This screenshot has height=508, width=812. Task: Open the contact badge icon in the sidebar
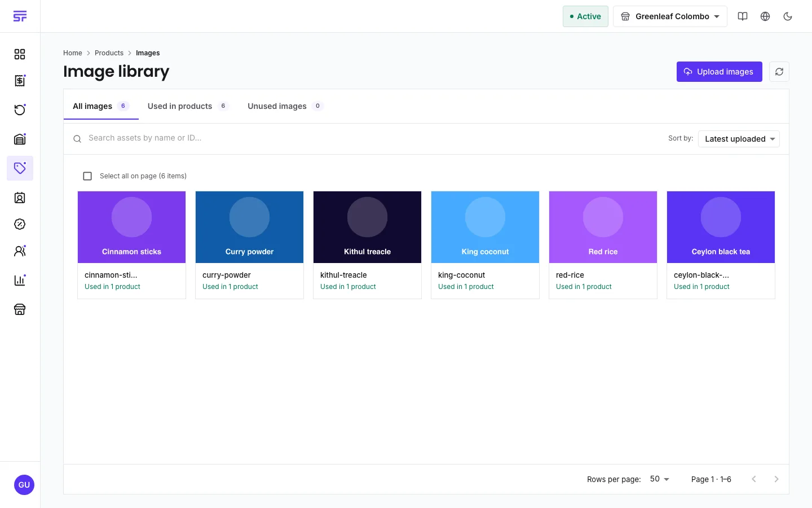coord(20,198)
